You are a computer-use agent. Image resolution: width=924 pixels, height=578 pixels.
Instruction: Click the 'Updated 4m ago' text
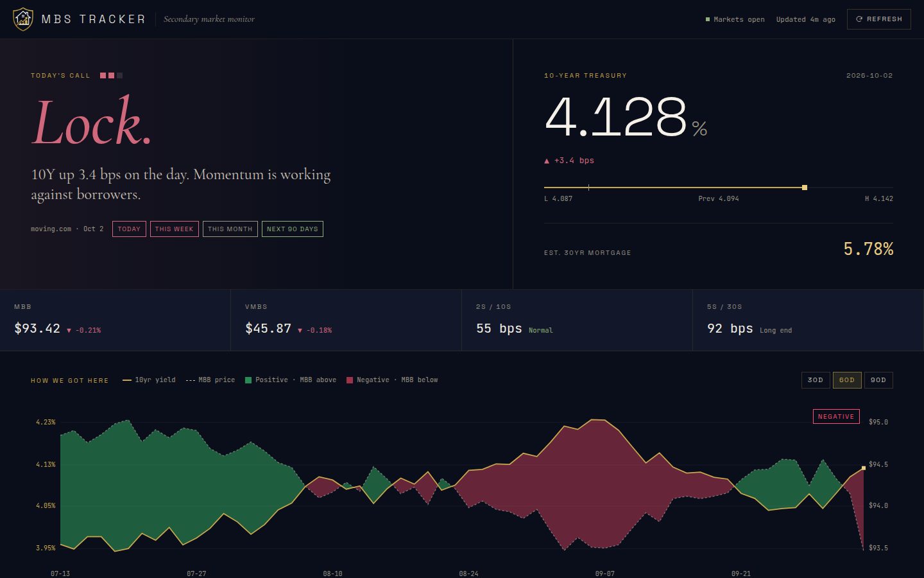pos(806,20)
